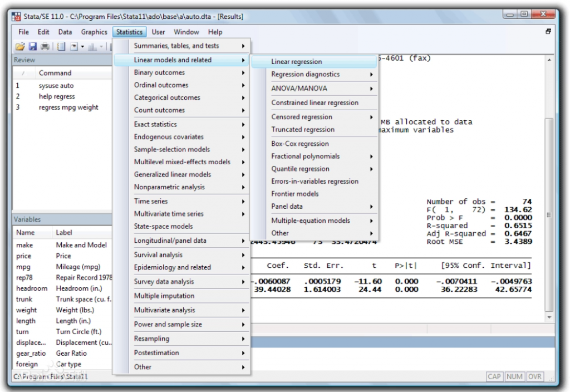Screen dimensions: 570x392
Task: Open Multiple-equation models submenu item
Action: 314,220
